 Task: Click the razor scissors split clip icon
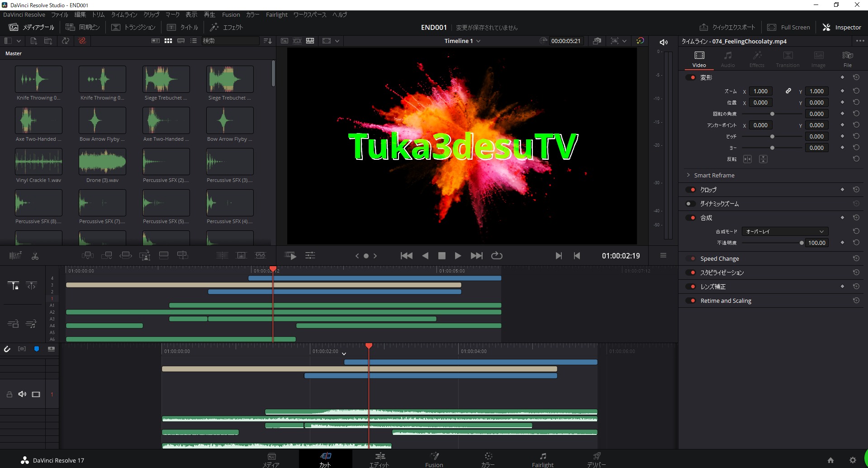point(35,256)
